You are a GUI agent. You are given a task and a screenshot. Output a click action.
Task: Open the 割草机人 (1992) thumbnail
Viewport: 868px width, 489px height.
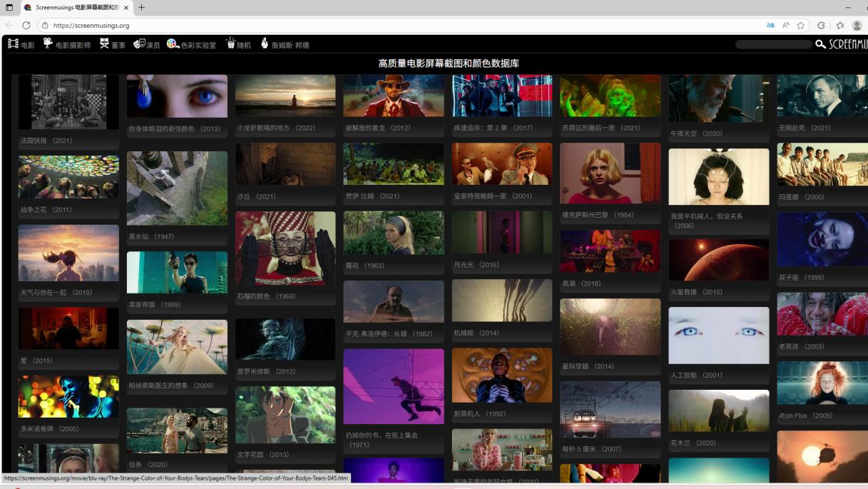coord(502,375)
